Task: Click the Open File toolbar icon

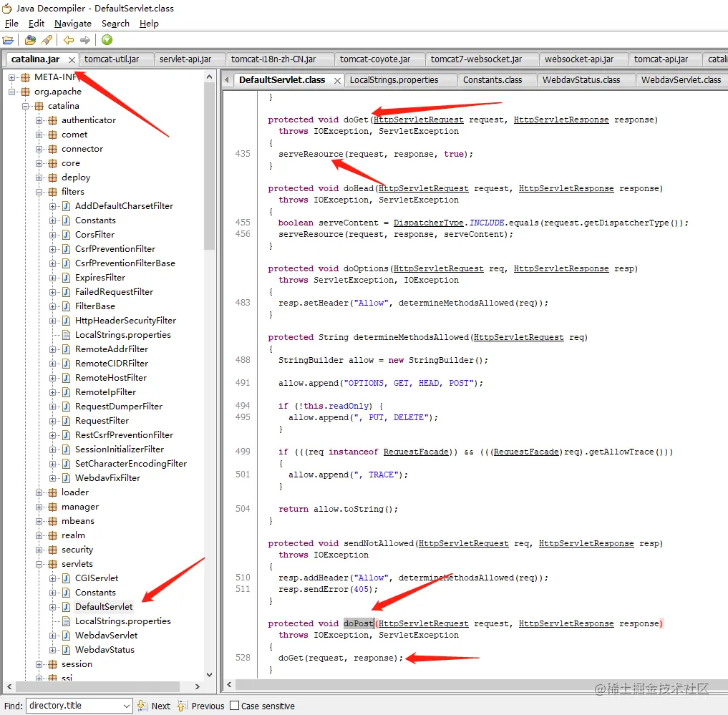Action: click(8, 40)
